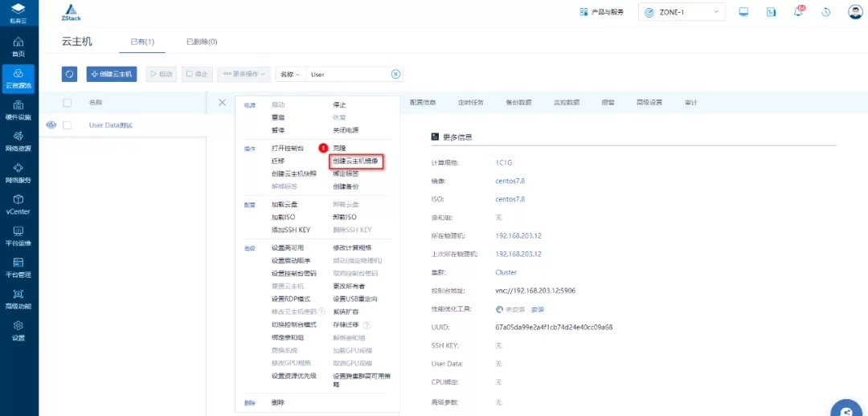Open the 首页 home sidebar icon
Screen dimensions: 868x416
18,46
